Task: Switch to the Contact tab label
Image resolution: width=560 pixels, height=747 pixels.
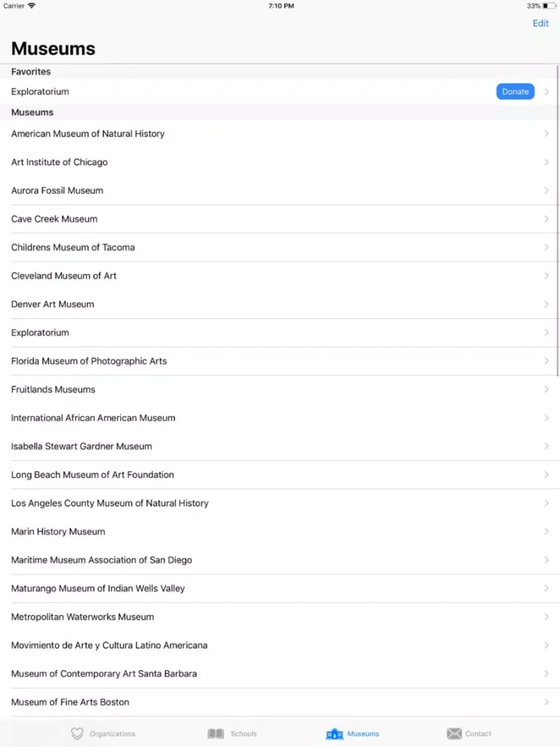Action: [478, 734]
